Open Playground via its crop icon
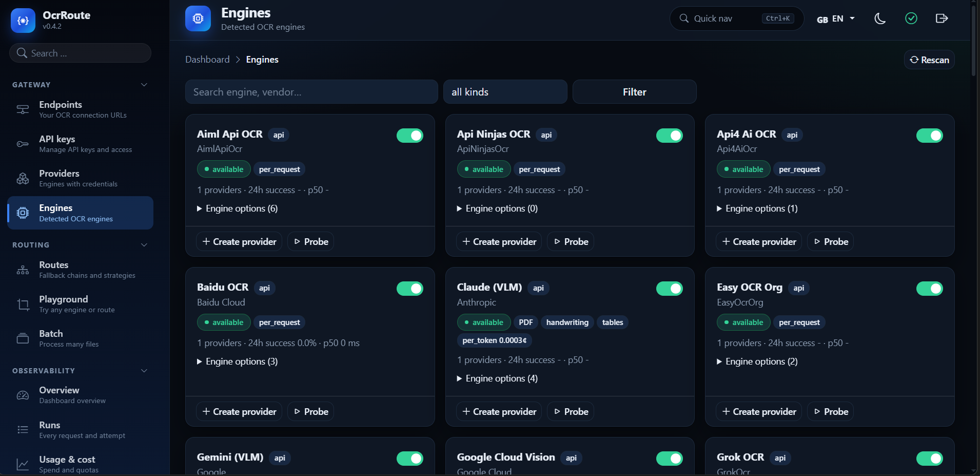The width and height of the screenshot is (980, 476). pyautogui.click(x=23, y=304)
